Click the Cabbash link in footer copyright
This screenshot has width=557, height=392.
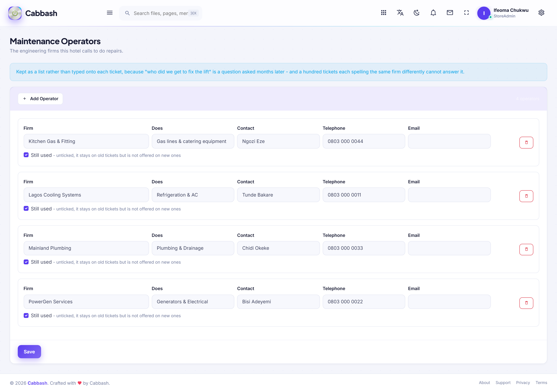(37, 383)
